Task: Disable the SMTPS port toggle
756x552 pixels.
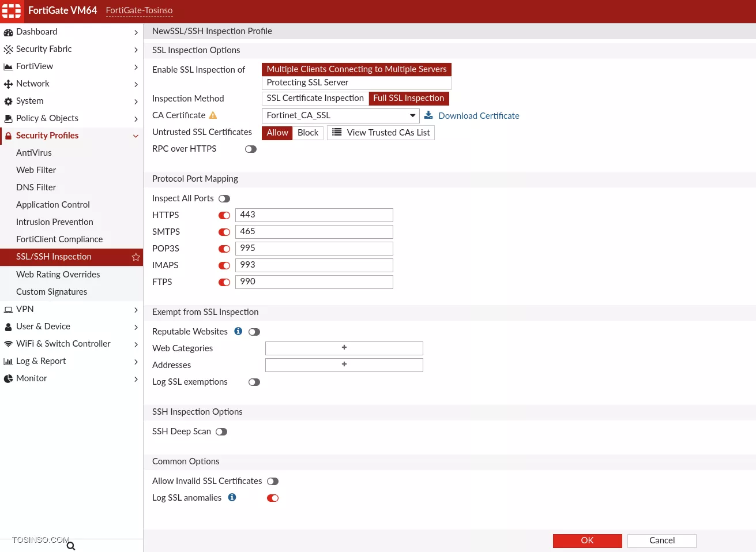Action: tap(224, 232)
